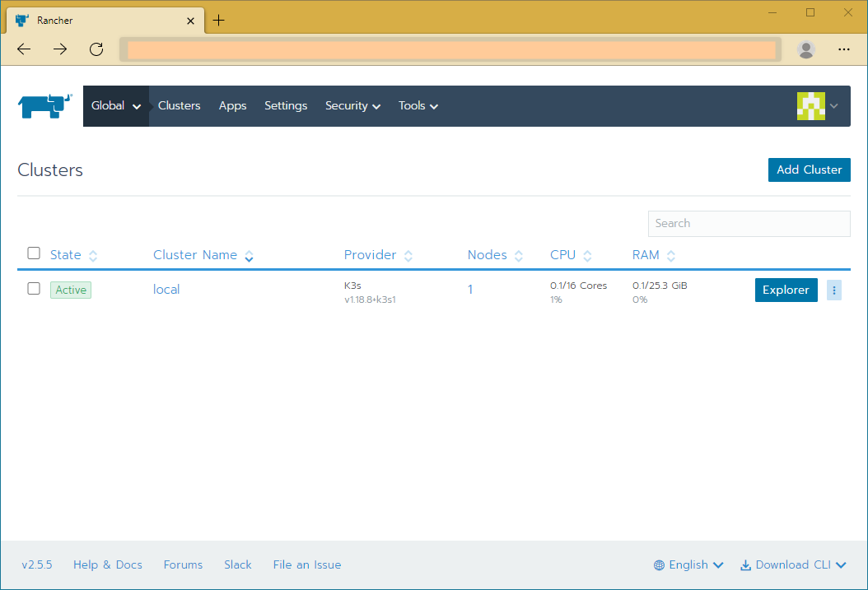
Task: Open the Security menu
Action: (352, 105)
